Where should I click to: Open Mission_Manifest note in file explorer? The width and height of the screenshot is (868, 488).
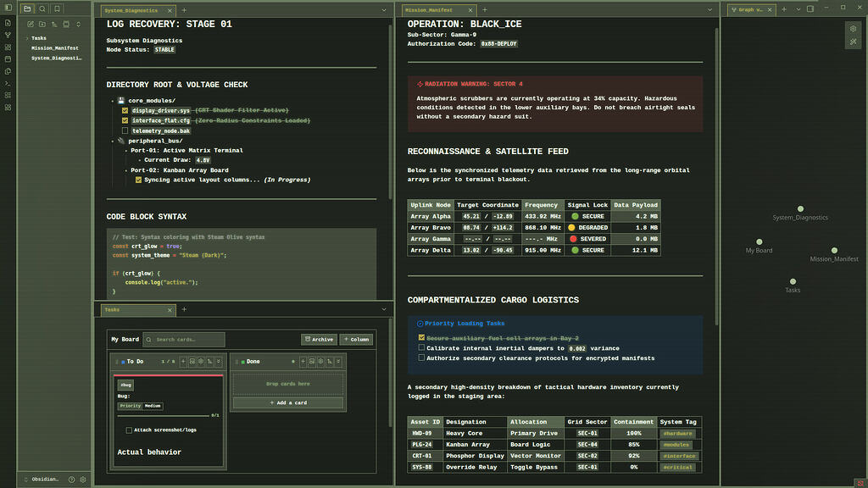click(x=55, y=48)
